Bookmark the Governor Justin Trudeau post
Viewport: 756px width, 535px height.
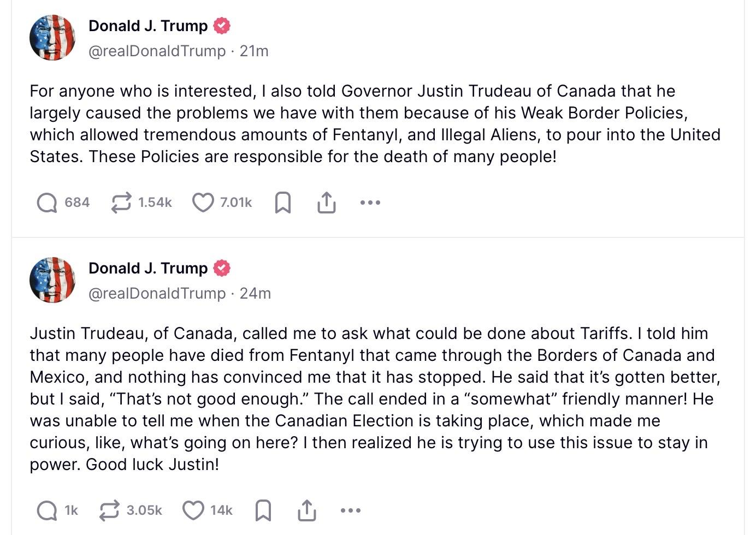(282, 203)
